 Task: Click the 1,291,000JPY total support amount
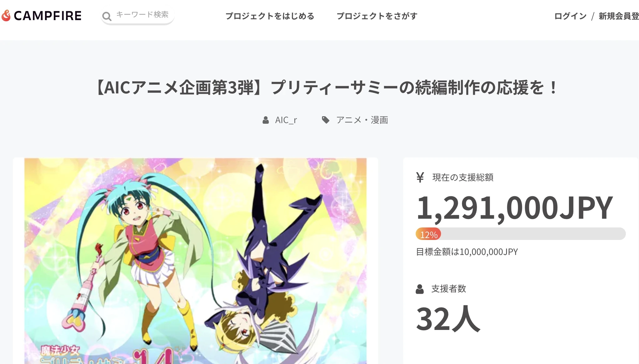pyautogui.click(x=515, y=208)
